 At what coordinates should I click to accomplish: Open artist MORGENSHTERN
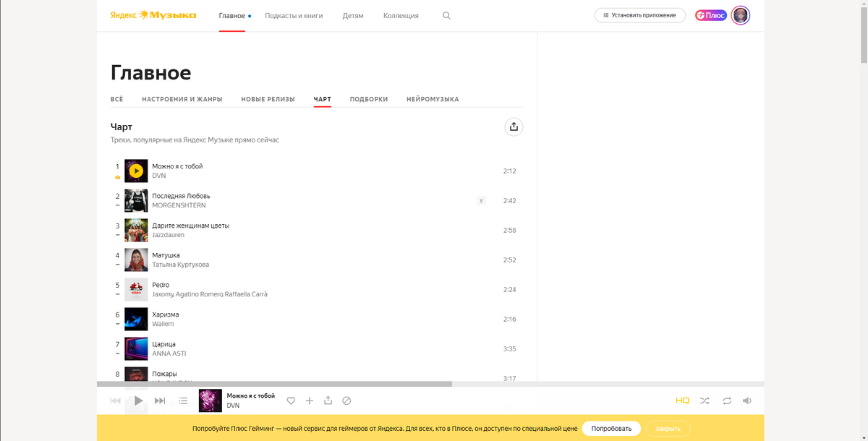[x=179, y=205]
